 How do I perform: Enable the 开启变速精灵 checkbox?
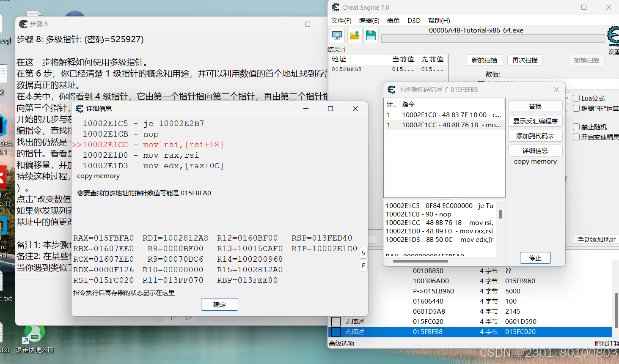(576, 137)
